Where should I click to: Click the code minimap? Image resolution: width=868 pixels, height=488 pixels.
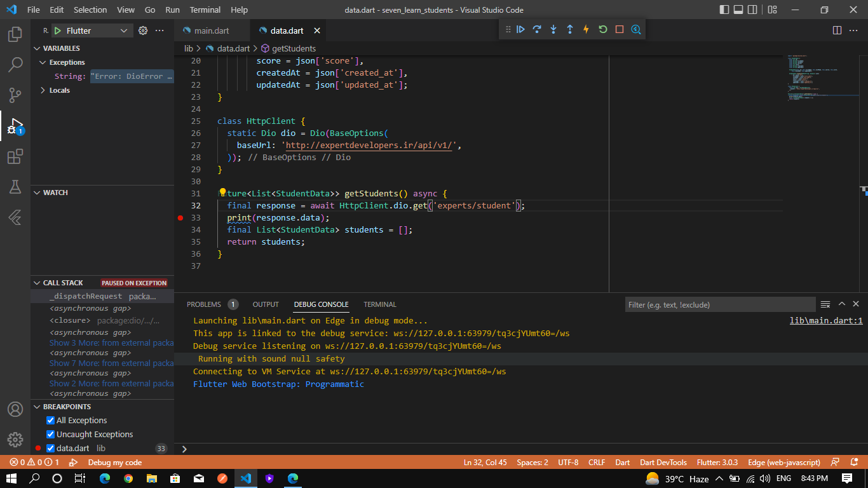823,79
